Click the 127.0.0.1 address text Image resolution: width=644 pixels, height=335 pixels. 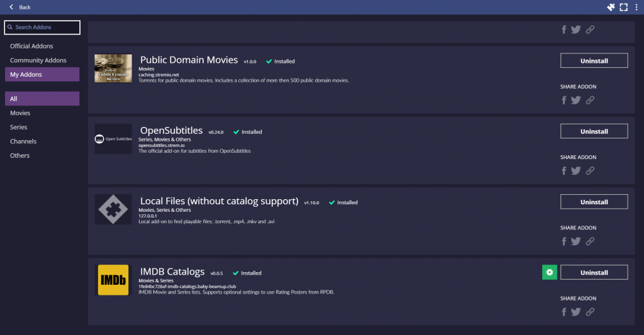click(x=147, y=216)
